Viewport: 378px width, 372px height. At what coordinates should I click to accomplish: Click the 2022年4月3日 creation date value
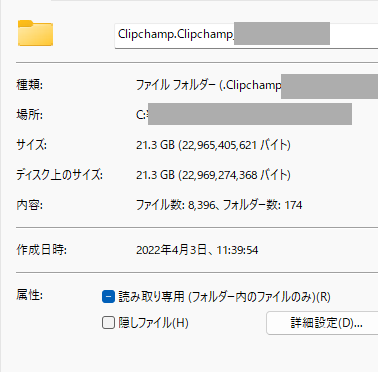click(171, 250)
